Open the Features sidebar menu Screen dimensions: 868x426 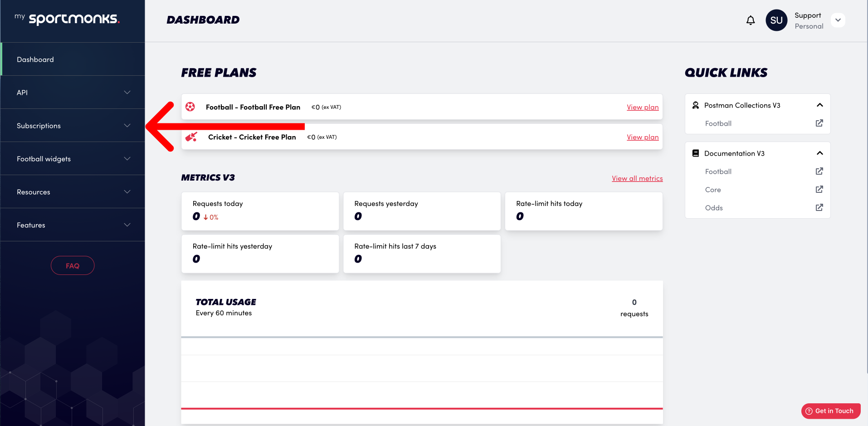click(73, 225)
